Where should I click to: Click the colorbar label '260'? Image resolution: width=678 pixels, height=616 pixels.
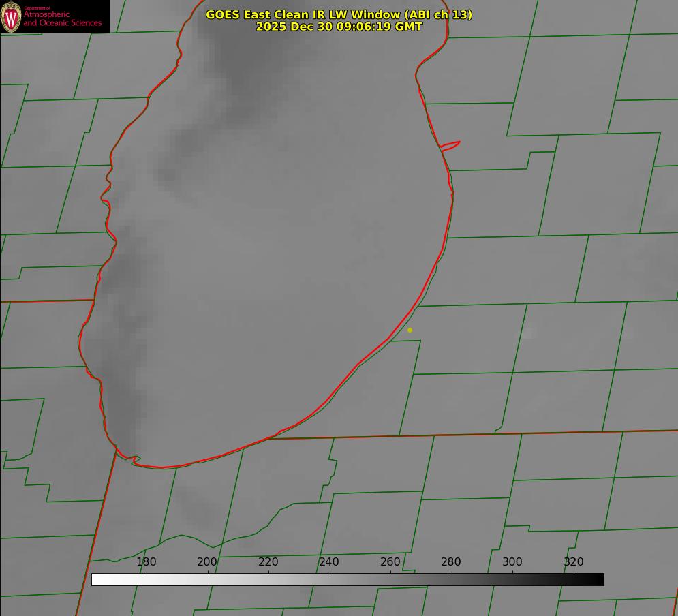[390, 561]
